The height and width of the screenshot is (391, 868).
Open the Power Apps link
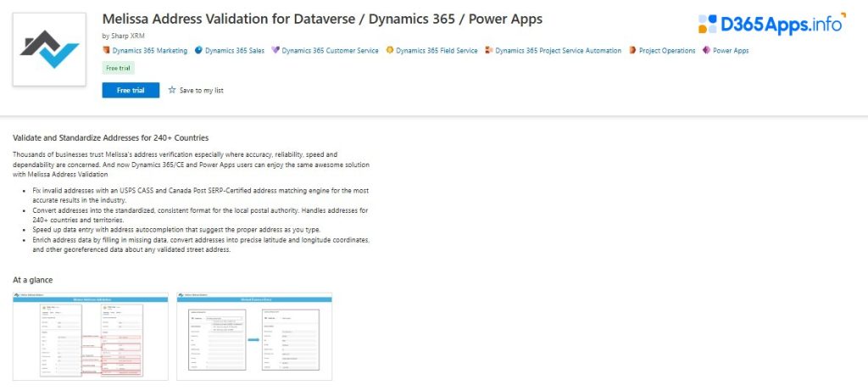point(731,50)
